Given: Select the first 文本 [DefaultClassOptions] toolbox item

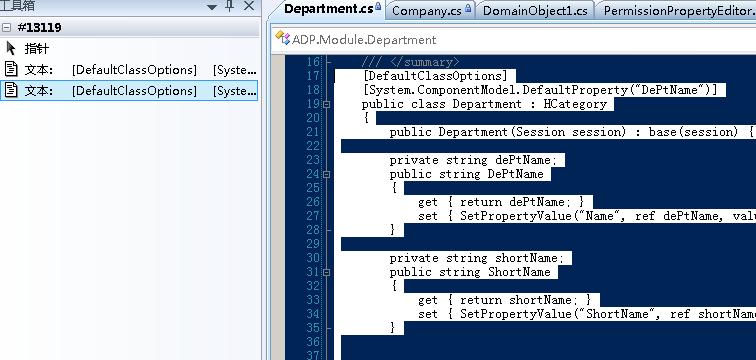Looking at the screenshot, I should [x=129, y=70].
